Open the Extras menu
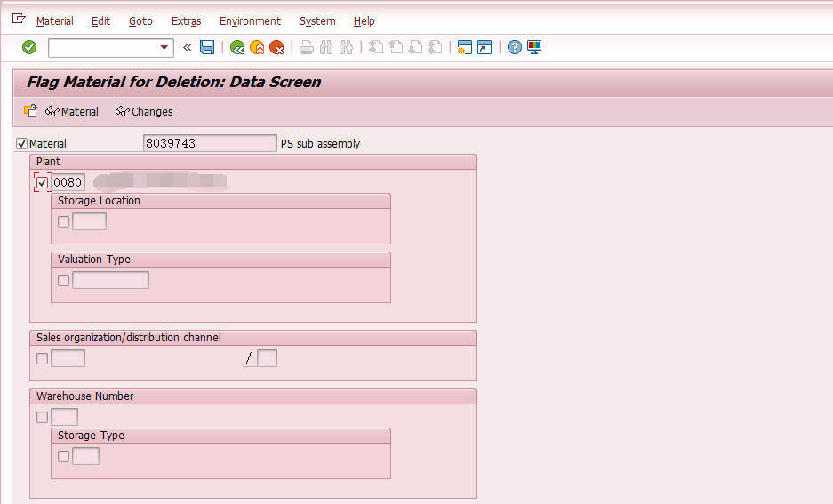The image size is (833, 504). click(186, 21)
